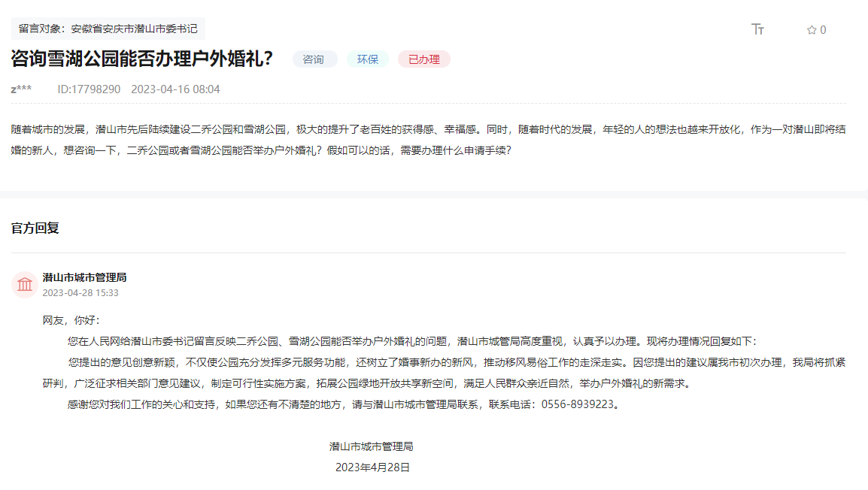Image resolution: width=868 pixels, height=490 pixels.
Task: Click the post title about 雪湖公园户外婚礼
Action: tap(142, 59)
